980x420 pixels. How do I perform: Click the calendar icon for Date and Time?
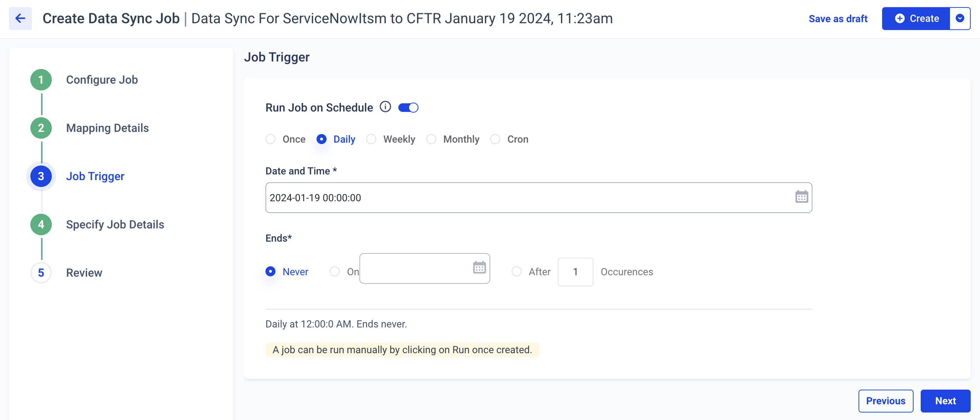(801, 196)
